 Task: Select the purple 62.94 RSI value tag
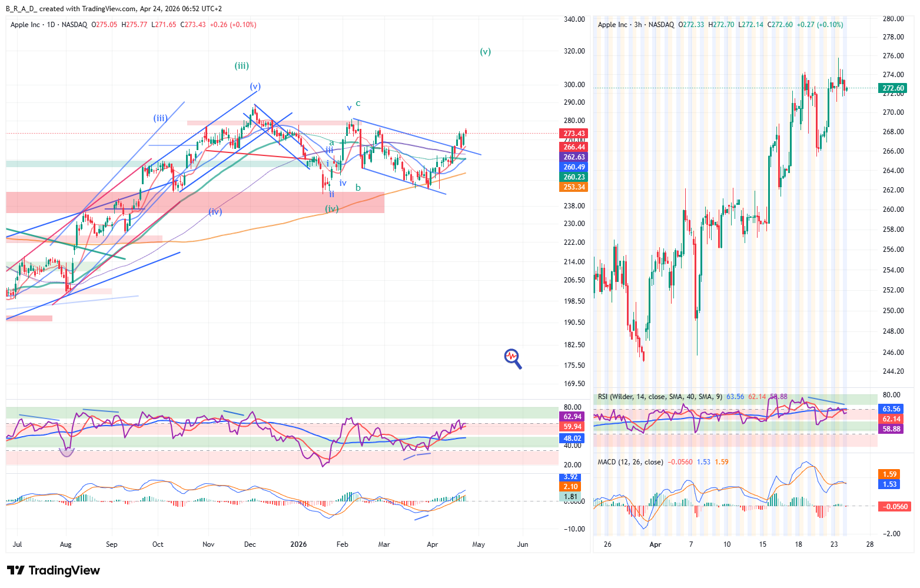[572, 417]
